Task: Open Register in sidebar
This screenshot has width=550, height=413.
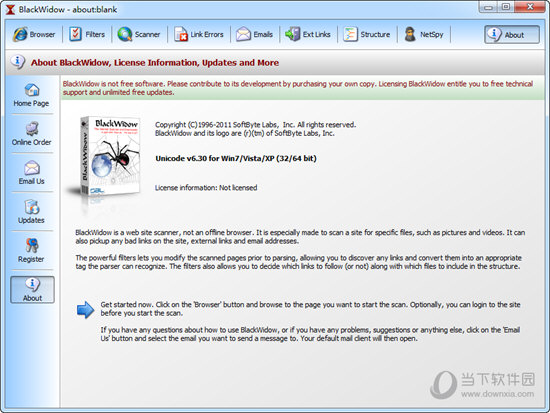Action: [x=32, y=251]
